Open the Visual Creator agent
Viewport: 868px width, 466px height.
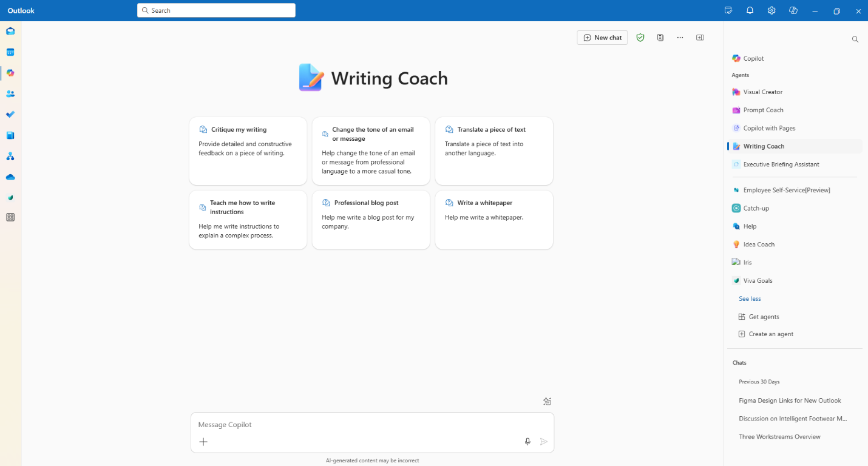point(795,92)
